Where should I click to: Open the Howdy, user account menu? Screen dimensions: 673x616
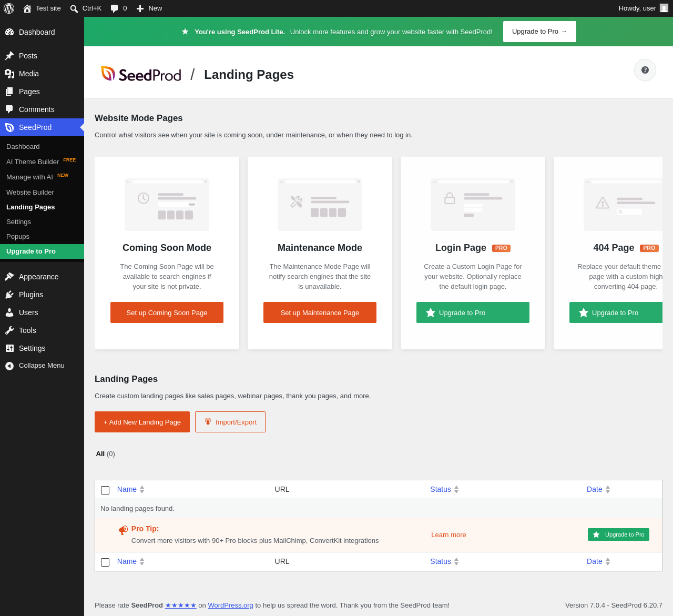coord(643,8)
